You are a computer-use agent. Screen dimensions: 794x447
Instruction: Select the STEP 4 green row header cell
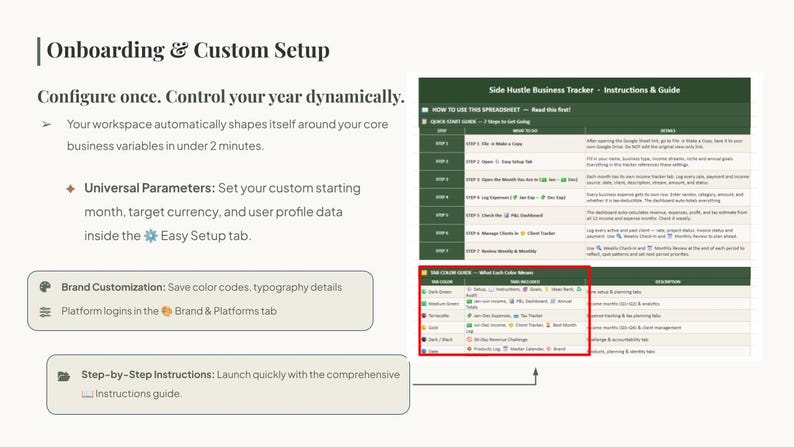click(442, 197)
